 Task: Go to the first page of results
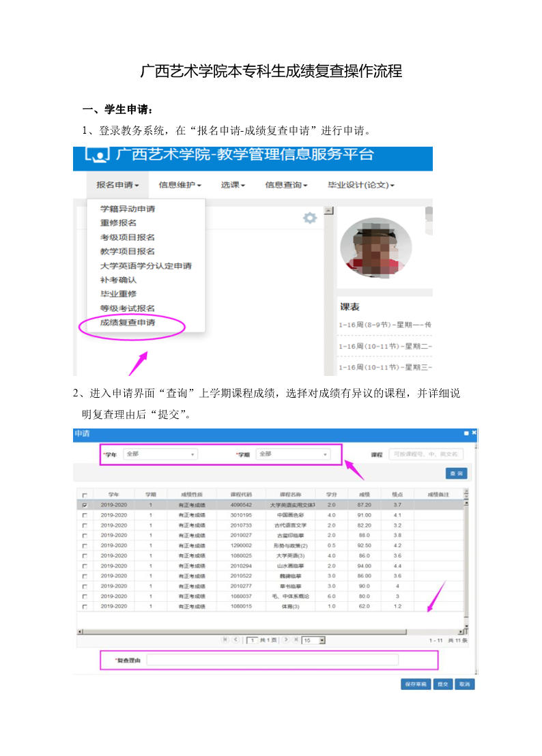coord(225,640)
